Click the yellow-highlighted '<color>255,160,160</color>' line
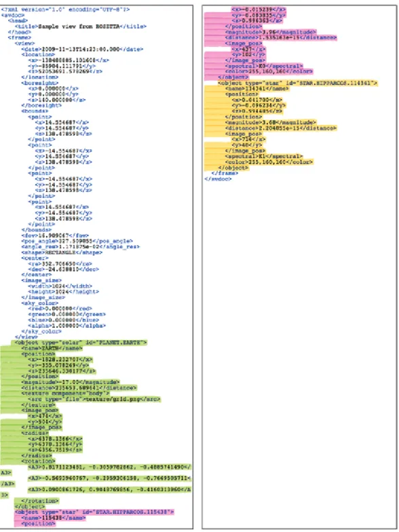The image size is (399, 532). [269, 162]
